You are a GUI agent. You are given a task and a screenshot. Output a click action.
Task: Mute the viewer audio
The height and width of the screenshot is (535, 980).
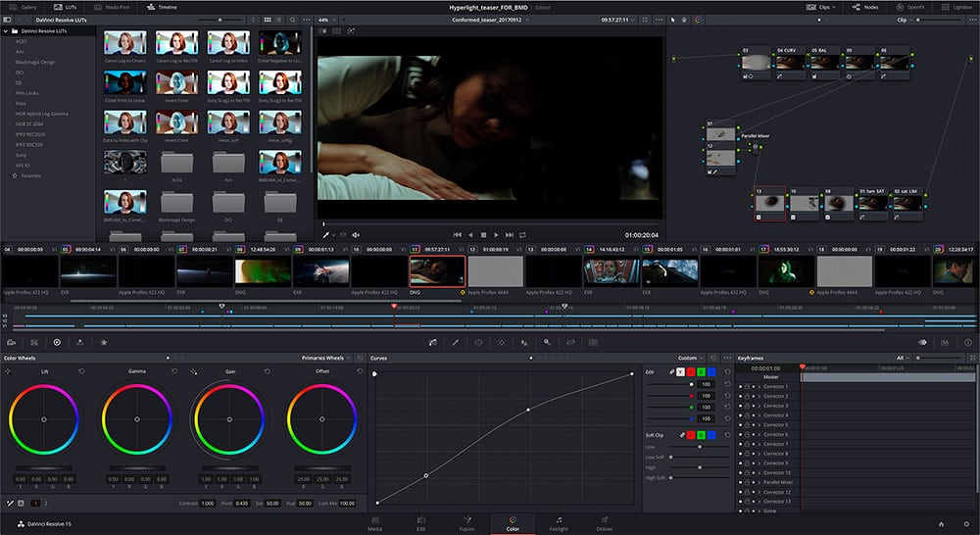click(x=356, y=235)
